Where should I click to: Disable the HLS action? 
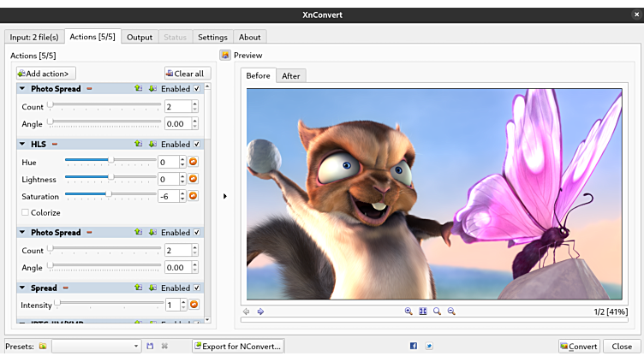[x=197, y=144]
